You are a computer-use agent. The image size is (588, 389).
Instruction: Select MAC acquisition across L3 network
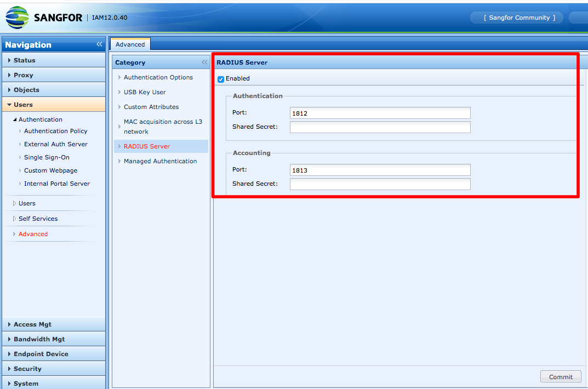click(163, 127)
